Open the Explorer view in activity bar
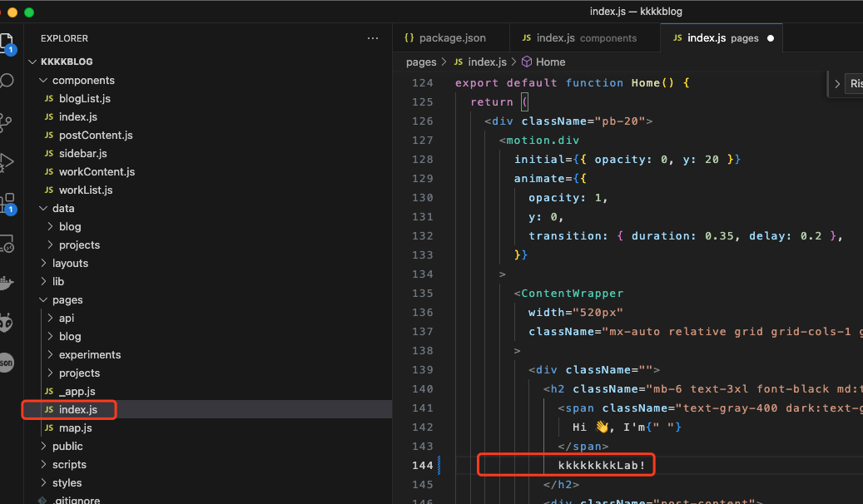 click(7, 42)
